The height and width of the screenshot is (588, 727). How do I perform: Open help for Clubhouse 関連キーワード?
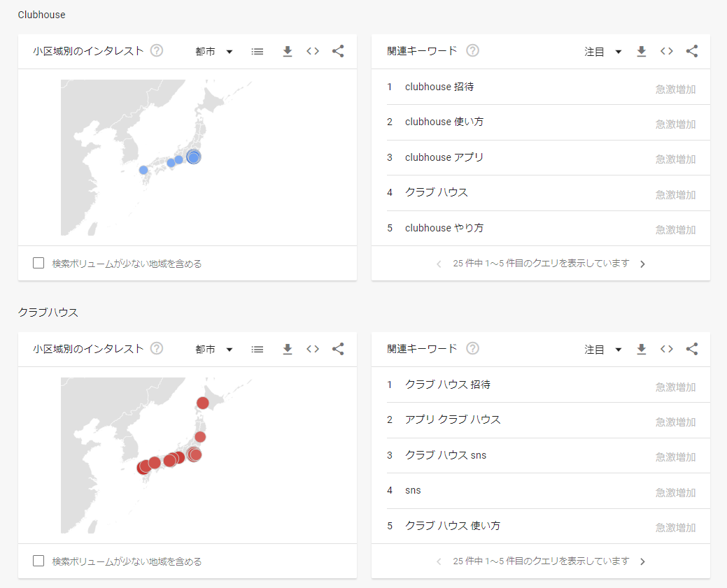click(472, 50)
